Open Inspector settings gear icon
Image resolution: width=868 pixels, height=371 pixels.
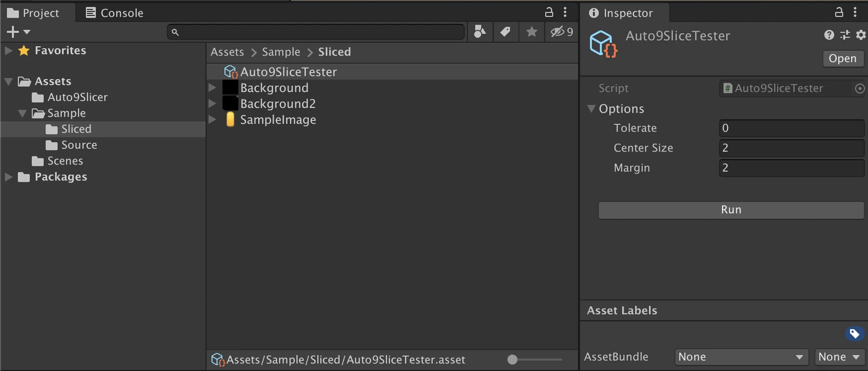coord(861,35)
